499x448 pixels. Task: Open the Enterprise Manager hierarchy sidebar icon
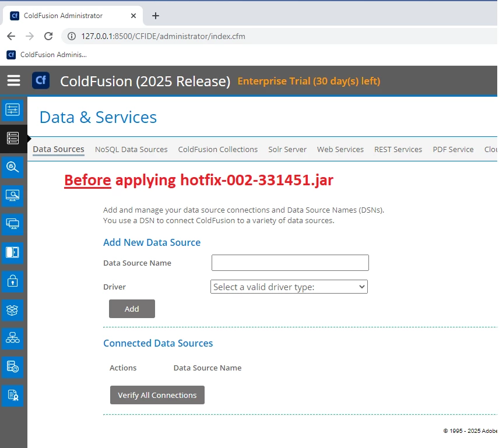(12, 338)
